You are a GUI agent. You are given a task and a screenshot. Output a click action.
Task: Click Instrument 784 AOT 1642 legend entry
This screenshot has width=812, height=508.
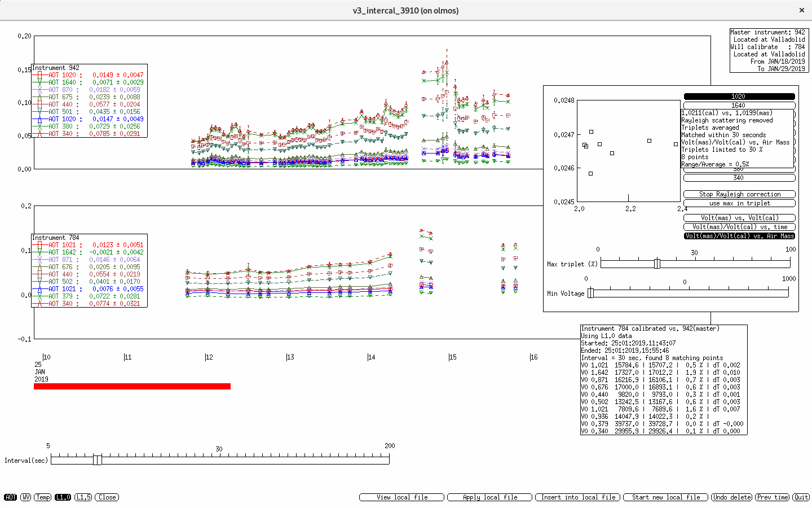89,252
